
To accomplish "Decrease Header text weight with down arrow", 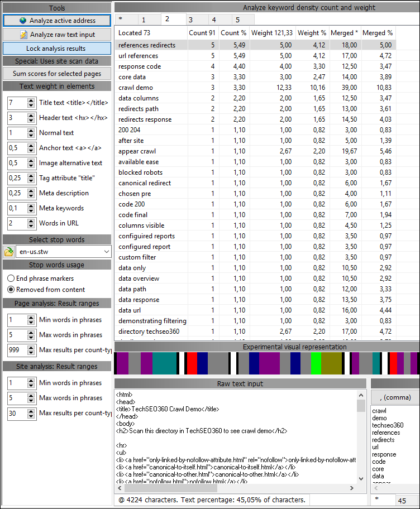I will (x=31, y=121).
